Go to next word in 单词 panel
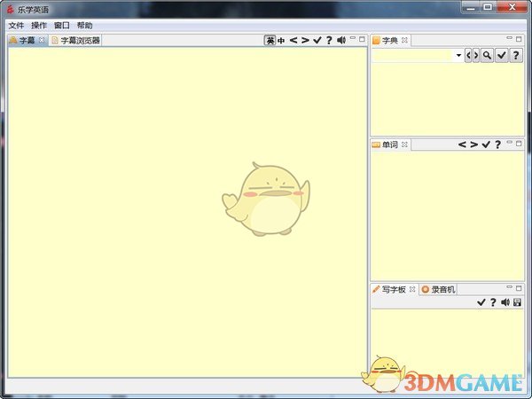The width and height of the screenshot is (532, 399). 473,145
